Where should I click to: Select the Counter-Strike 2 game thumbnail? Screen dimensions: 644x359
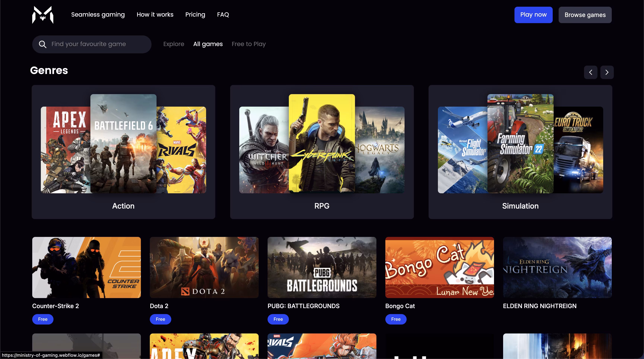(86, 267)
